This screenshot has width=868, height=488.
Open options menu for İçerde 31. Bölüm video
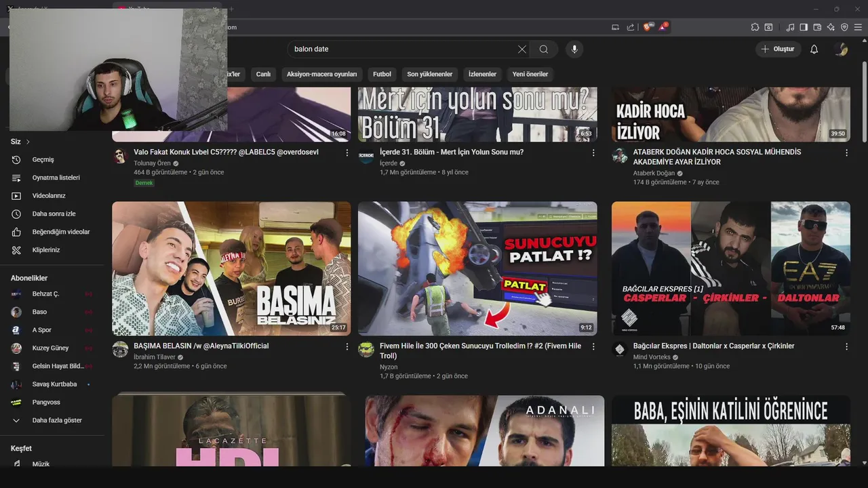tap(593, 153)
